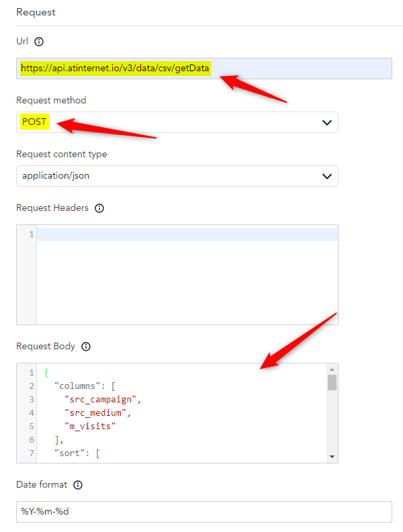Click the Request Body scrollbar thumb
403x532 pixels.
point(332,383)
